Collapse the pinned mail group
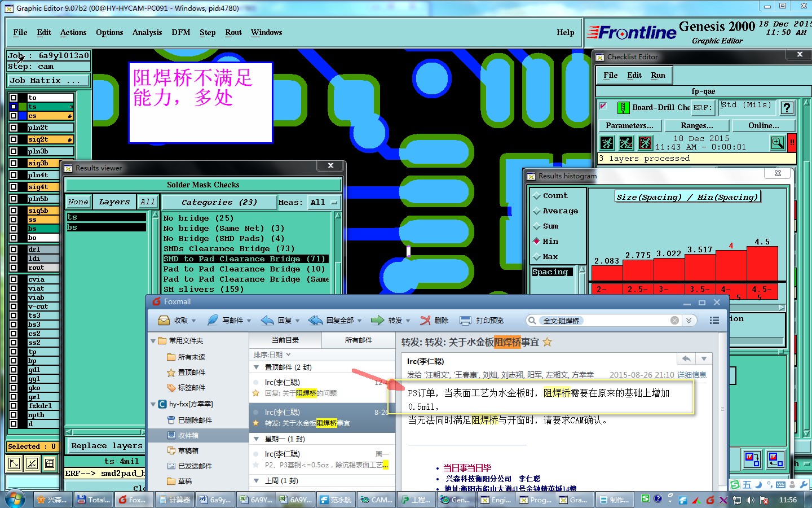This screenshot has height=508, width=812. pos(257,367)
